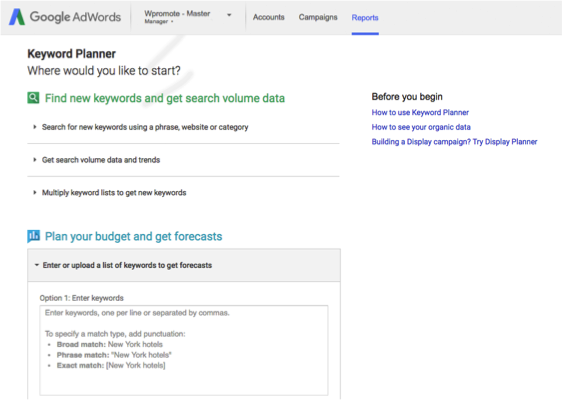Screen dimensions: 562x400
Task: Click the Keyword Planner title
Action: point(71,54)
